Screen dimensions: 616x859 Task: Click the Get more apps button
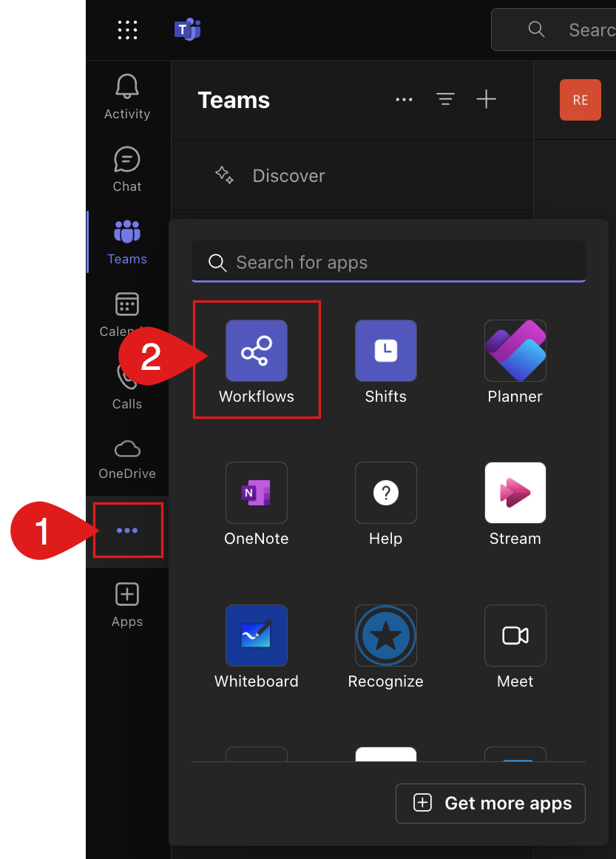click(x=490, y=804)
